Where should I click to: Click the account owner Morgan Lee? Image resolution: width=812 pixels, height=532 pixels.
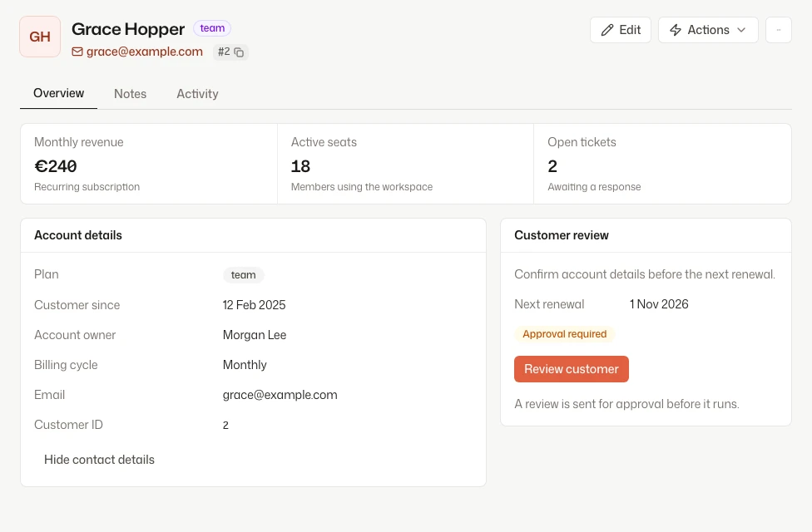(x=255, y=335)
